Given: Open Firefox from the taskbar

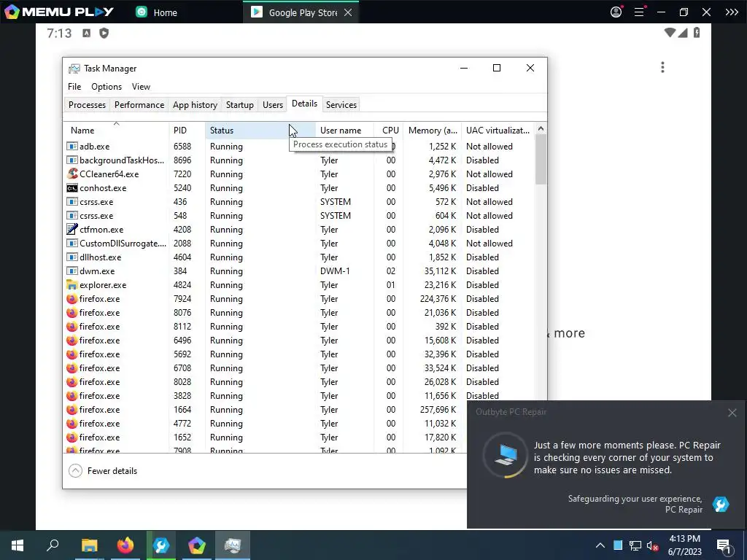Looking at the screenshot, I should click(x=125, y=545).
